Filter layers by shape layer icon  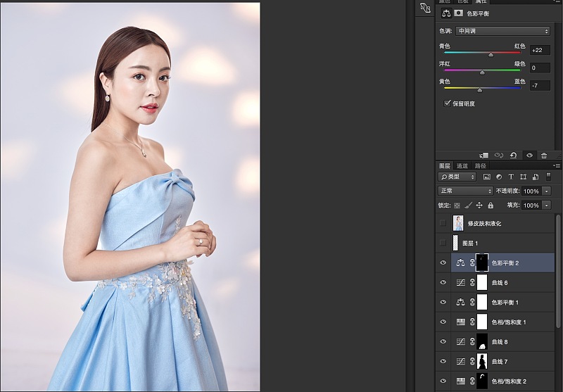tap(523, 177)
